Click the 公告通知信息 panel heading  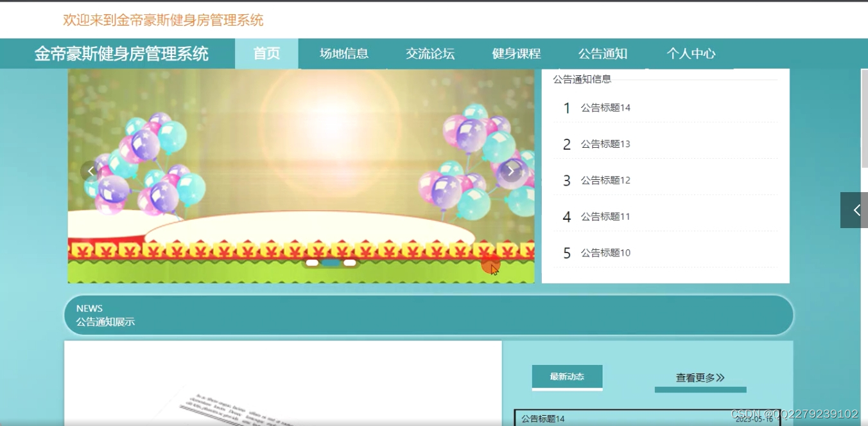pos(582,79)
